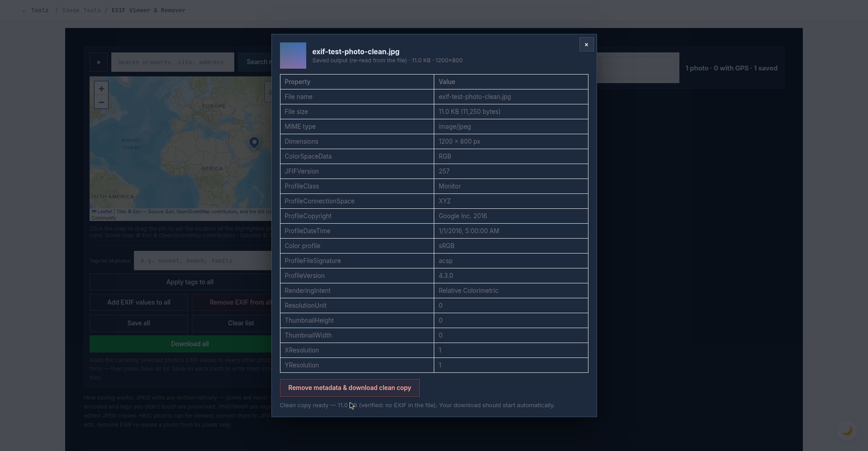Click the small icon button left of search field
The image size is (868, 451).
coord(98,62)
